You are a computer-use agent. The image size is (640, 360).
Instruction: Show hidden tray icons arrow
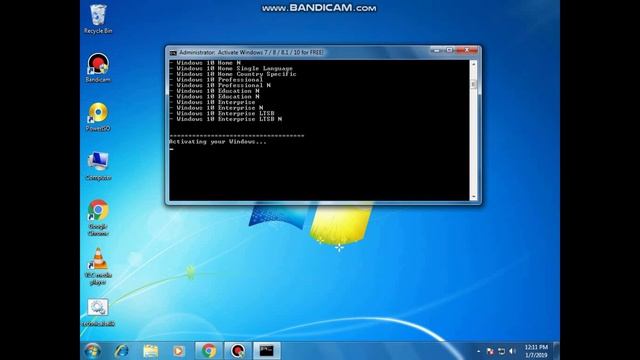point(478,351)
